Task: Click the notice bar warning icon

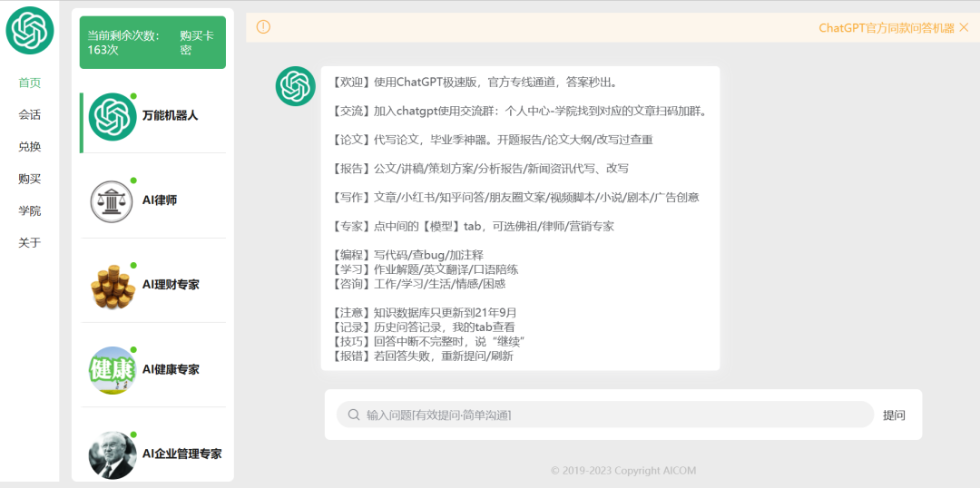Action: 264,27
